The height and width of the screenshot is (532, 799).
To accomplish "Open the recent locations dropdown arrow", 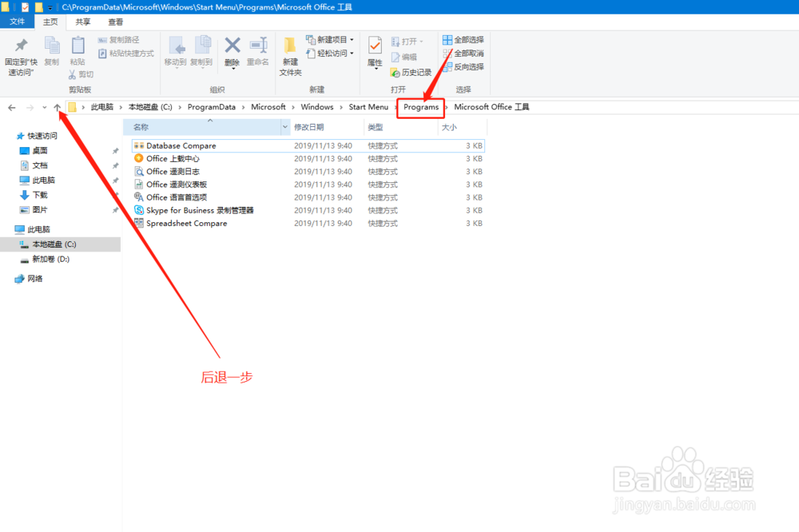I will pos(44,108).
